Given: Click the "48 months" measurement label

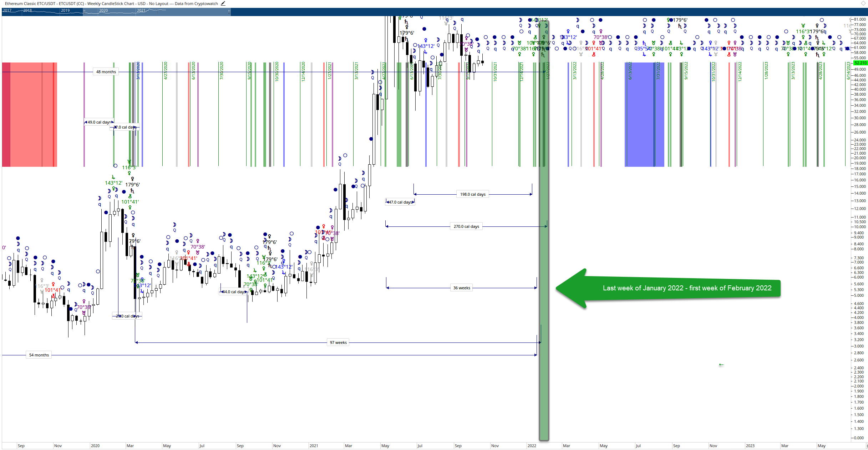Looking at the screenshot, I should tap(106, 72).
